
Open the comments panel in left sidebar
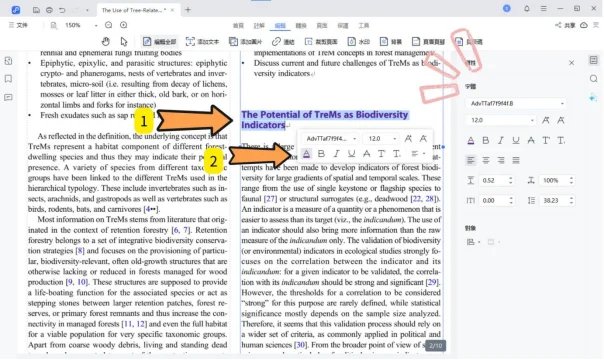pyautogui.click(x=8, y=97)
